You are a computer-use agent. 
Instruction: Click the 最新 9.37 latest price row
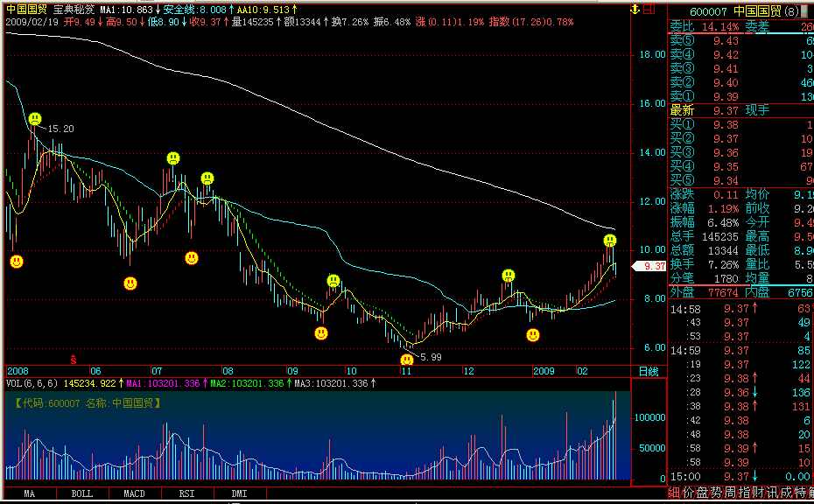(x=741, y=110)
